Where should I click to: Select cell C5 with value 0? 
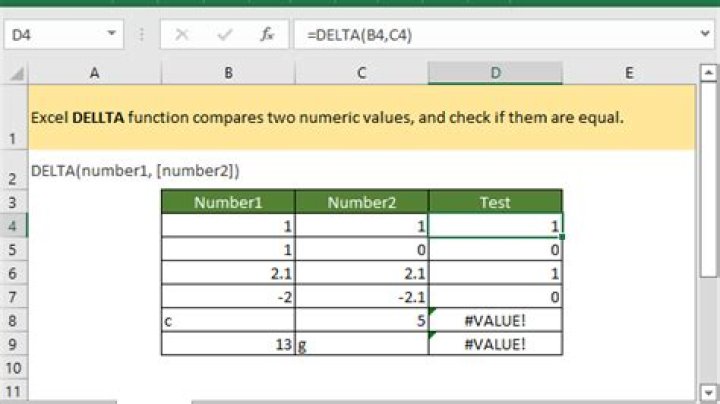[362, 249]
